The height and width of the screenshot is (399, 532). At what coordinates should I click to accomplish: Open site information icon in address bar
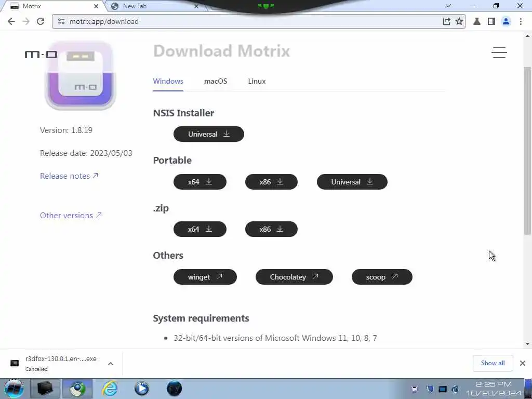[61, 21]
